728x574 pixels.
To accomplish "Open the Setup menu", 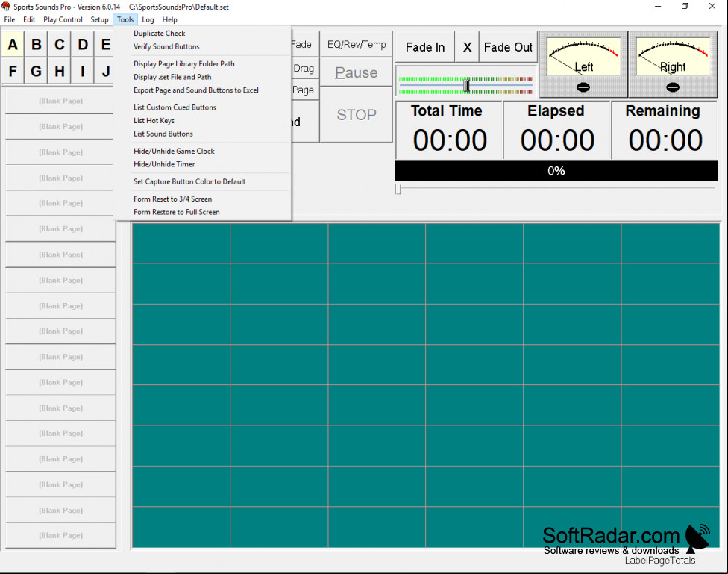I will point(99,19).
